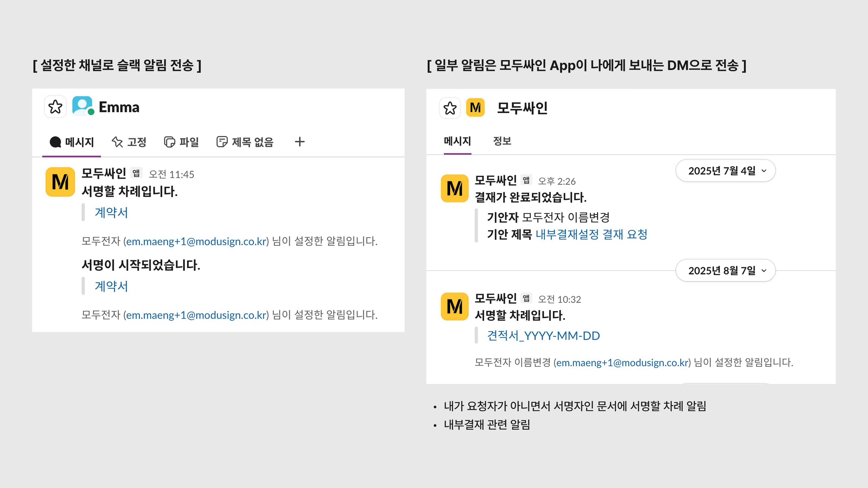Open 모두싸인 avatar on 오전 11:45 message
This screenshot has height=488, width=868.
[x=60, y=182]
